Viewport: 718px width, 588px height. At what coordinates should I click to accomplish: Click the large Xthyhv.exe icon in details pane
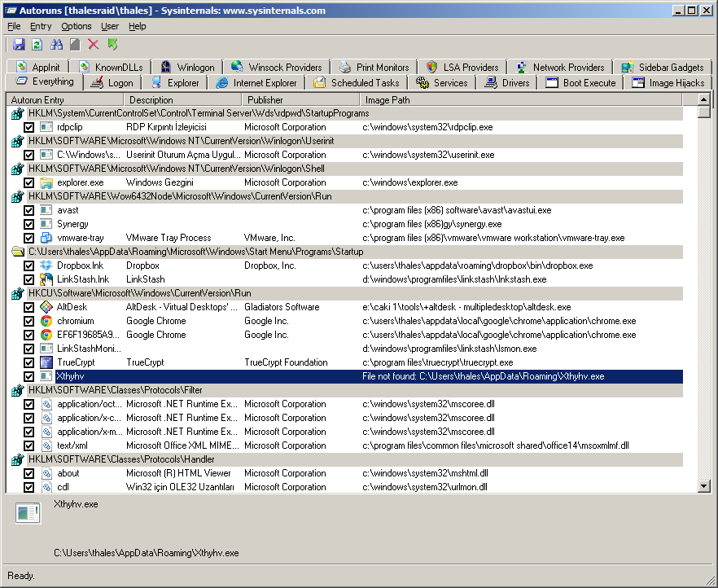point(28,513)
